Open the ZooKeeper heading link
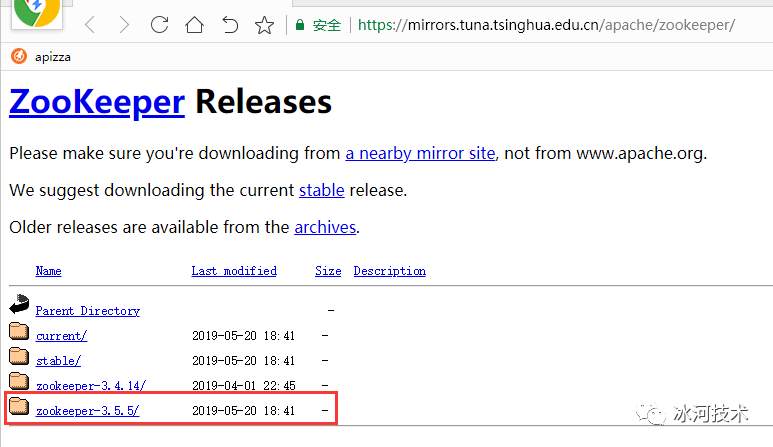Viewport: 773px width, 447px height. [x=97, y=101]
